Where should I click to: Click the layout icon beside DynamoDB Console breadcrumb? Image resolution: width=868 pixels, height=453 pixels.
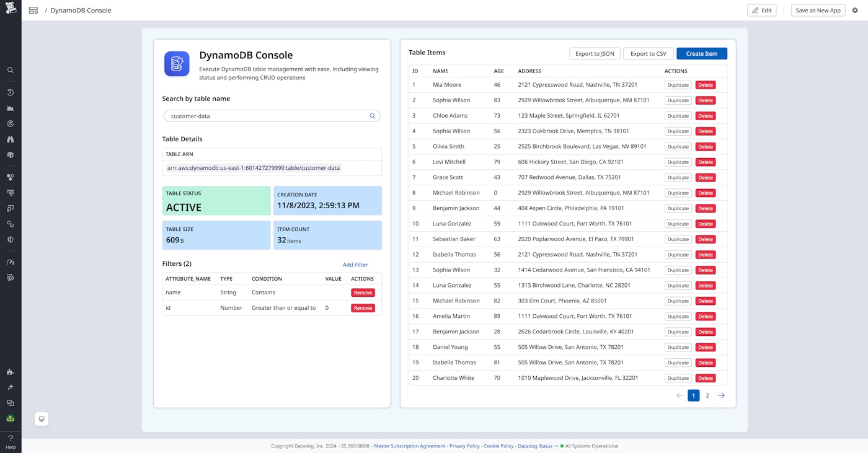(x=33, y=11)
